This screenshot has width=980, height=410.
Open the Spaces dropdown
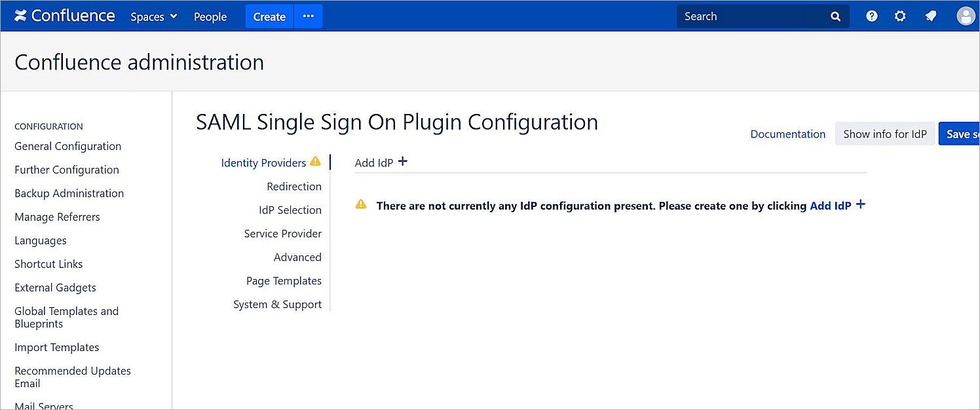[153, 16]
